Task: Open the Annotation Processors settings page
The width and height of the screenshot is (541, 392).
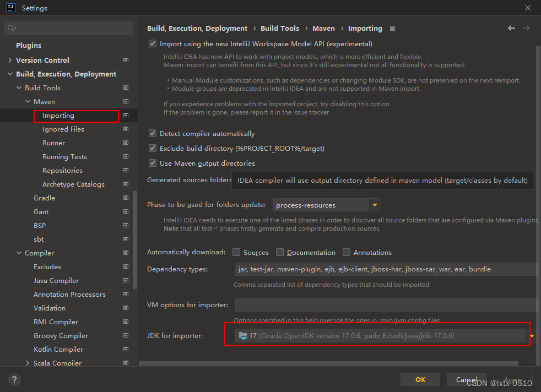Action: point(69,294)
